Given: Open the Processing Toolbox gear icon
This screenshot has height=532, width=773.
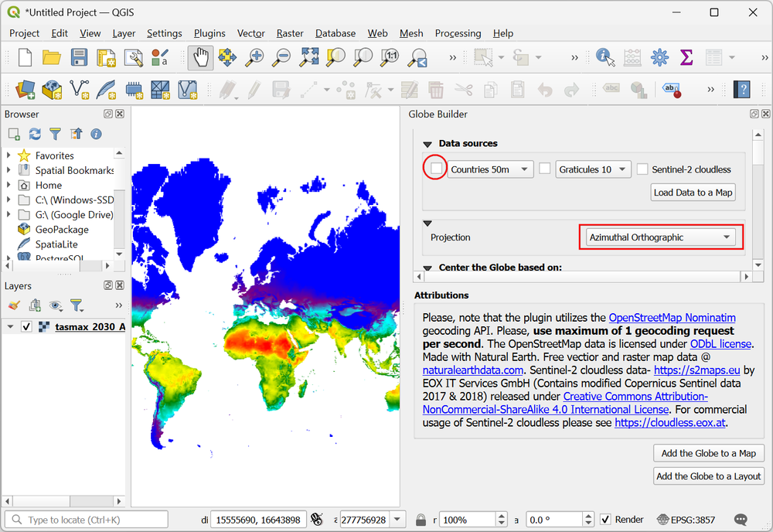Looking at the screenshot, I should pos(659,58).
